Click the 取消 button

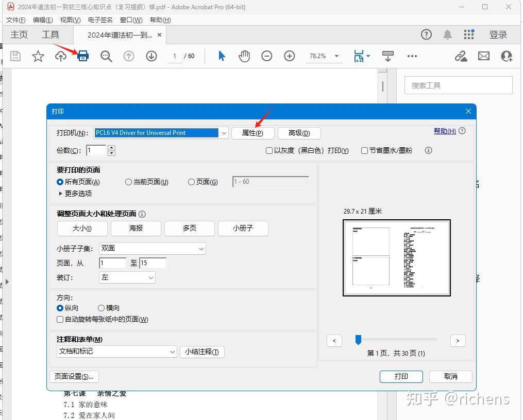pos(451,376)
